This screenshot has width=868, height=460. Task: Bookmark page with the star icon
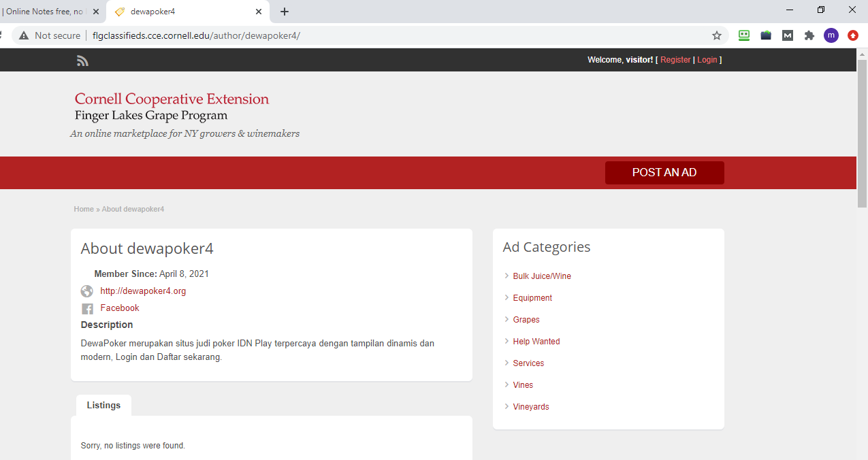(716, 35)
